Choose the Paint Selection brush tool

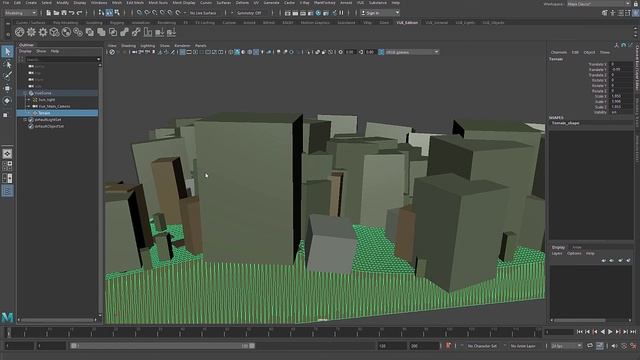point(7,76)
